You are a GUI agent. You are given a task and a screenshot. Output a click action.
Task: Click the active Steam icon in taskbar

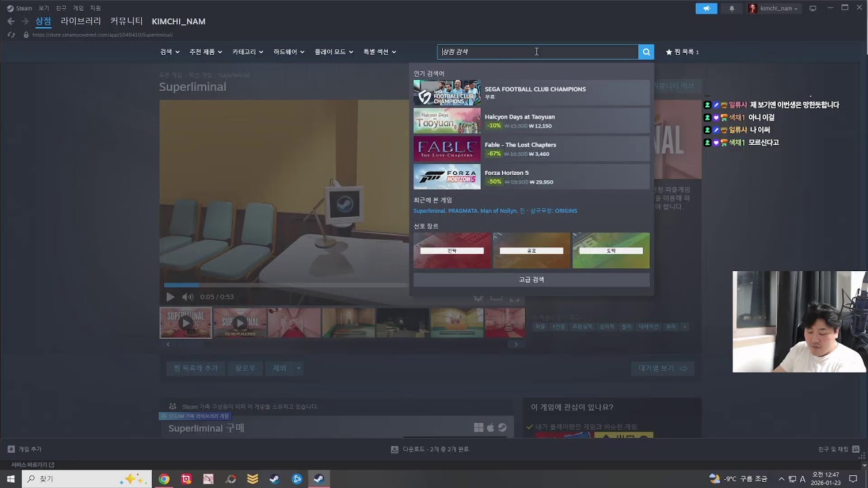coord(319,479)
